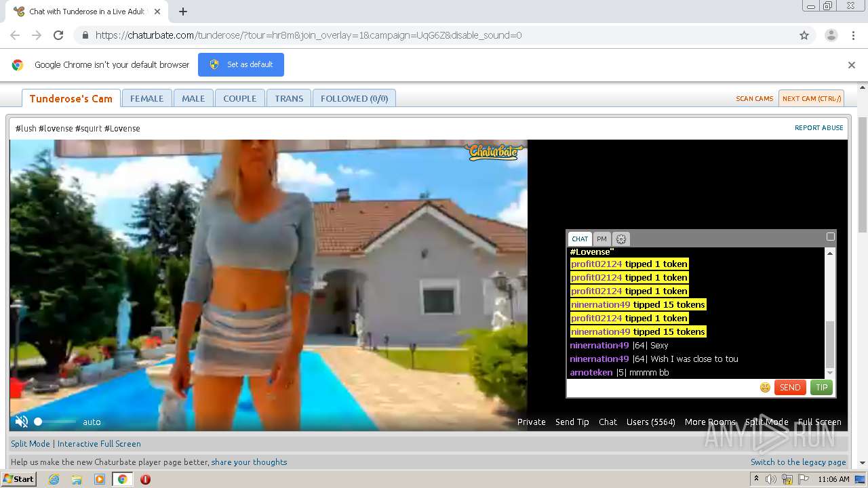Screen dimensions: 868x488
Task: Focus the chat message input field
Action: click(x=663, y=388)
